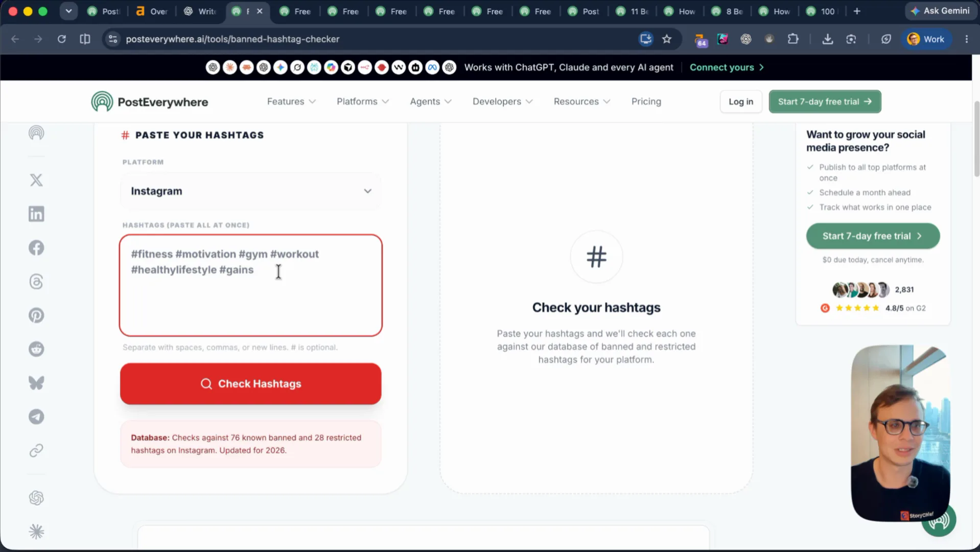
Task: Open the site information icon in address bar
Action: click(113, 39)
